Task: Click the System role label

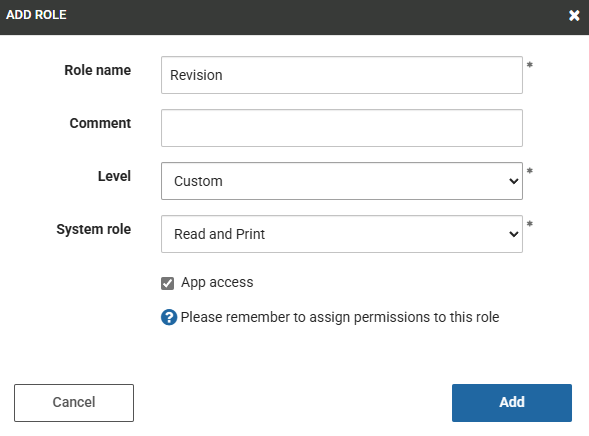Action: click(94, 229)
